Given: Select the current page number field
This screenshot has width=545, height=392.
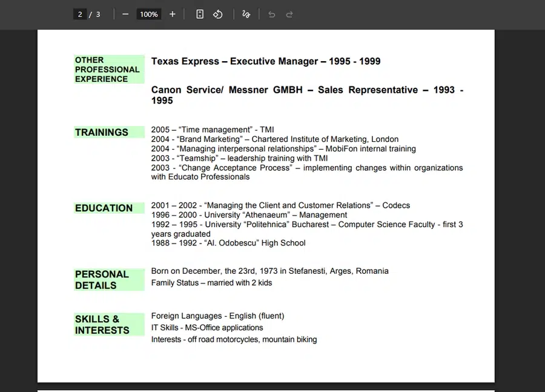Looking at the screenshot, I should click(80, 14).
